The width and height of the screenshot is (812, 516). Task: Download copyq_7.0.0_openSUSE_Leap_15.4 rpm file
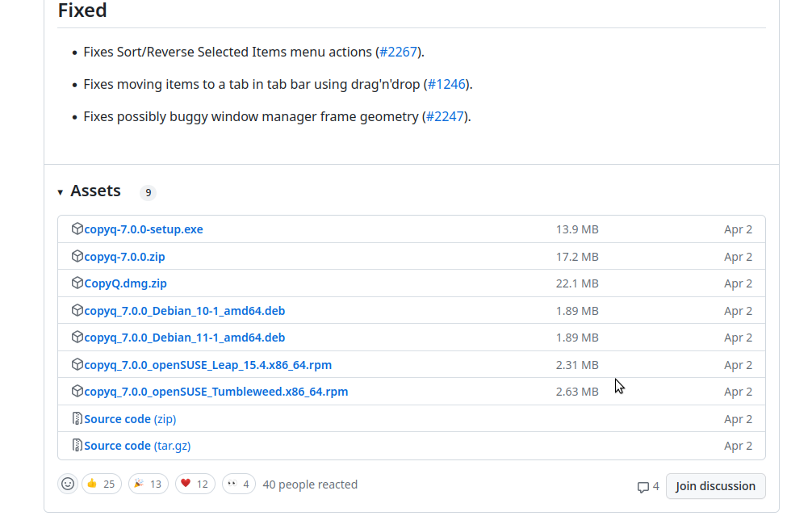(x=207, y=365)
